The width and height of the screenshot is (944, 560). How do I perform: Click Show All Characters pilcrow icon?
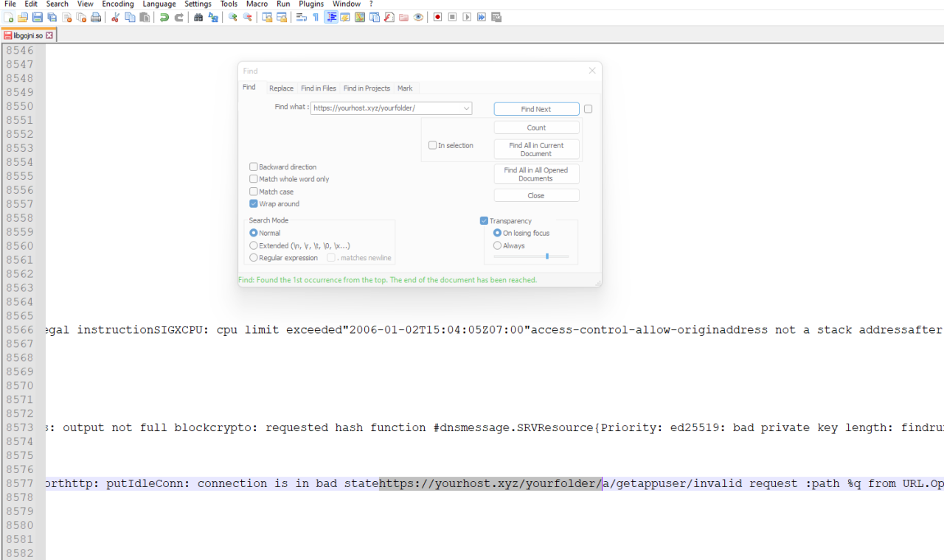pyautogui.click(x=316, y=17)
